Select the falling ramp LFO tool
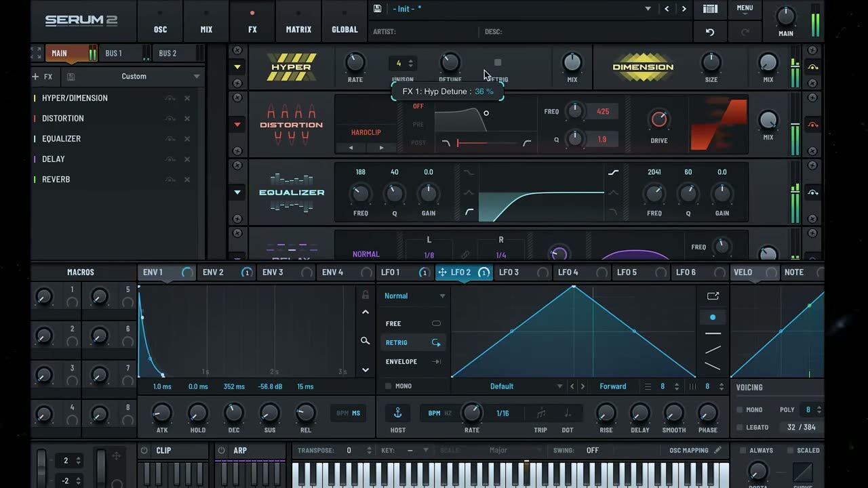 (713, 366)
